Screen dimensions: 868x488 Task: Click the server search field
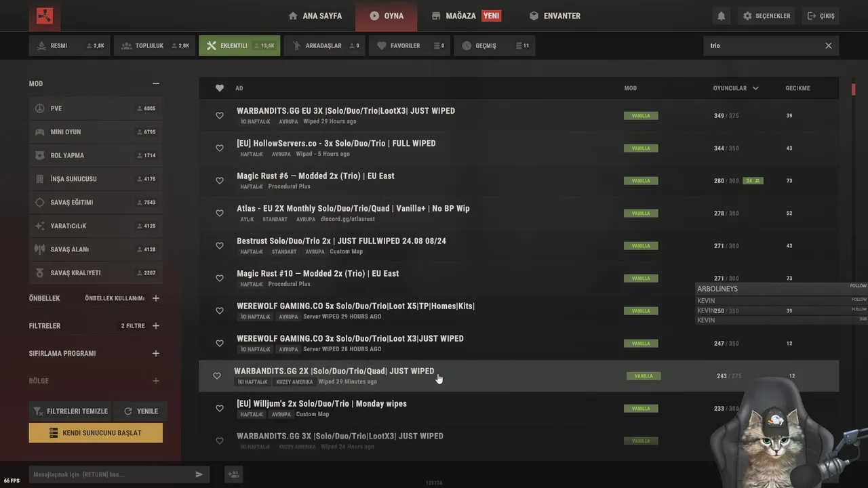(762, 45)
